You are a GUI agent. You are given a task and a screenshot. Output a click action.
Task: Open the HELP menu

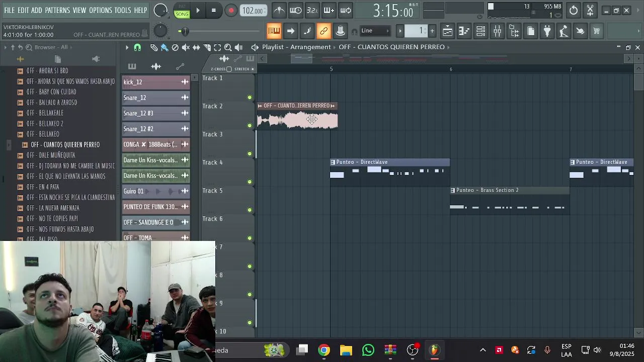tap(141, 10)
